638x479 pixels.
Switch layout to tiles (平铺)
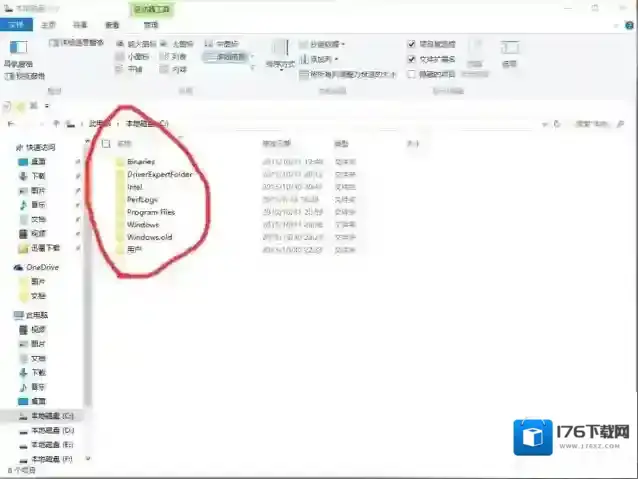click(x=129, y=70)
